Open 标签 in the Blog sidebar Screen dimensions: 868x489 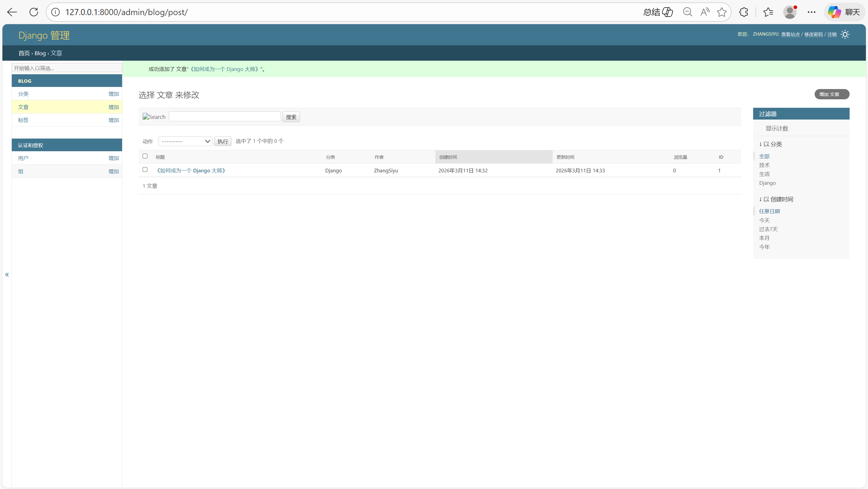[x=23, y=120]
